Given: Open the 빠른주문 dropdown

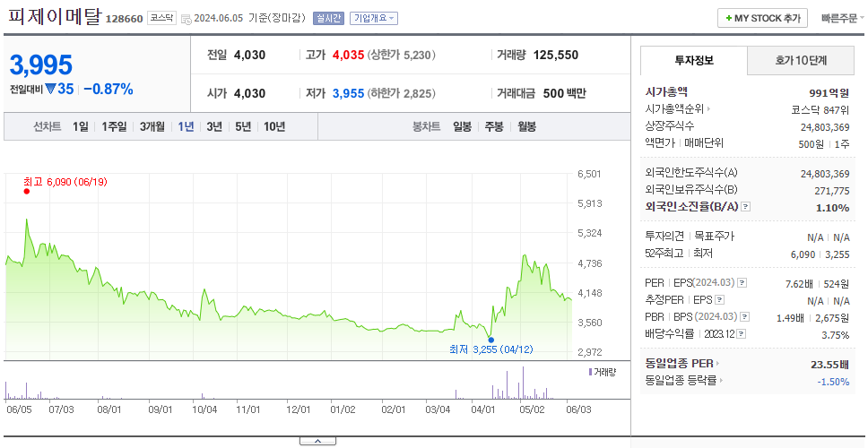Looking at the screenshot, I should (x=843, y=18).
